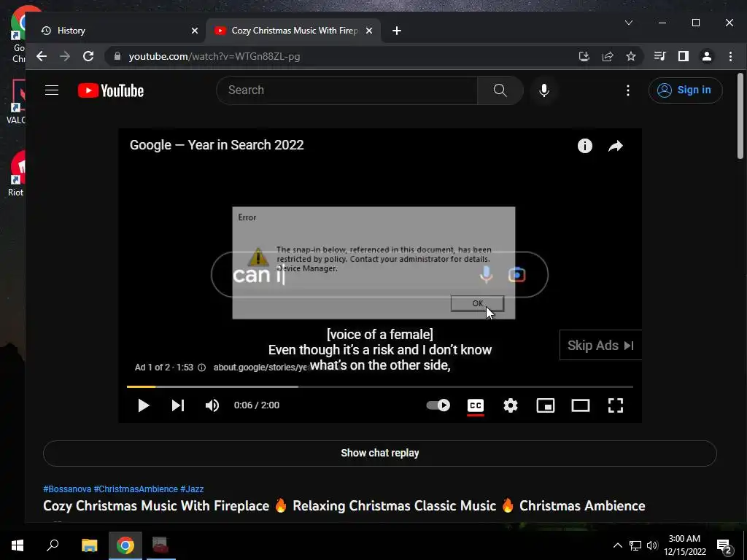
Task: Open the YouTube hamburger guide menu
Action: (52, 90)
